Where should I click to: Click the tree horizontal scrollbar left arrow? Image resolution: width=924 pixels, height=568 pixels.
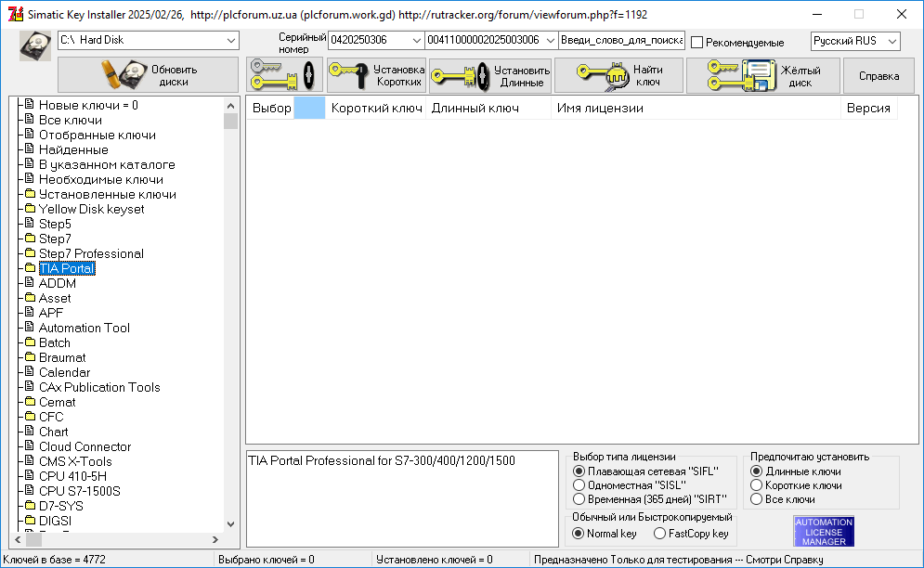19,539
